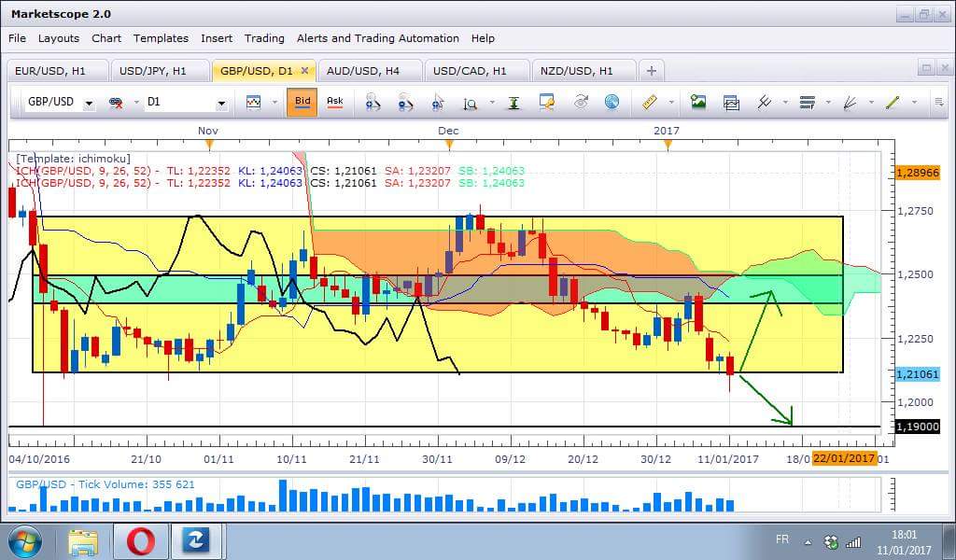This screenshot has height=560, width=956.
Task: Open the Layouts menu
Action: [x=59, y=37]
